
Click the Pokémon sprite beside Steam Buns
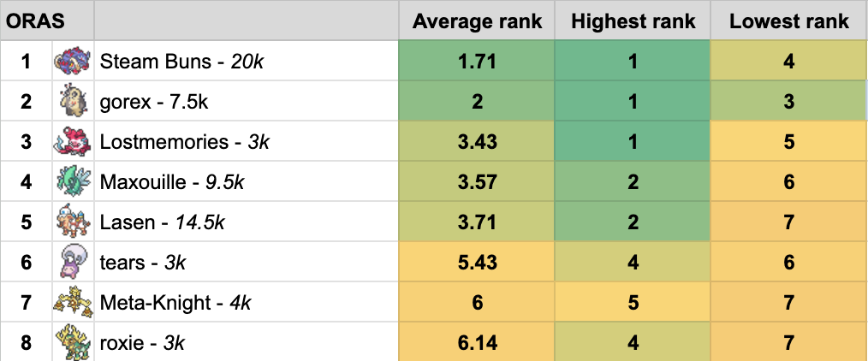73,62
